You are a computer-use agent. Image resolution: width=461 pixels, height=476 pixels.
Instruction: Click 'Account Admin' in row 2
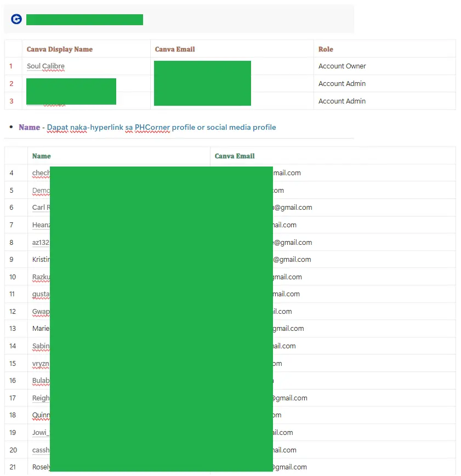[x=342, y=83]
